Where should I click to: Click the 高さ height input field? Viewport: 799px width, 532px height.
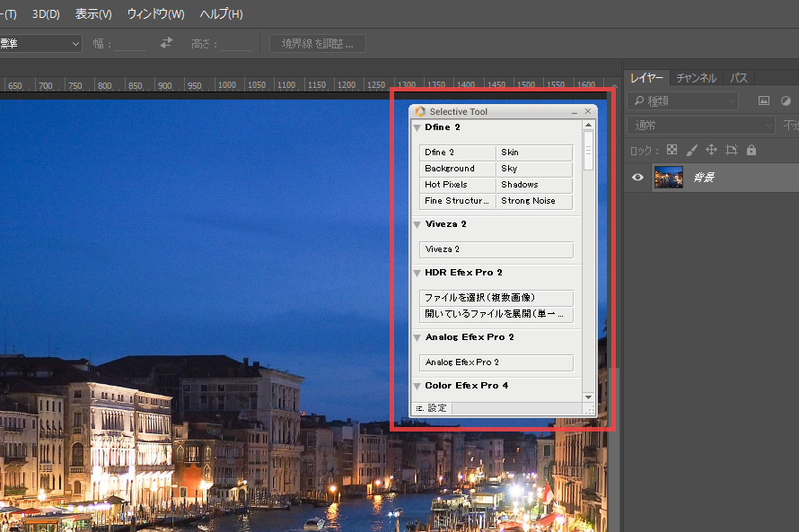tap(236, 44)
